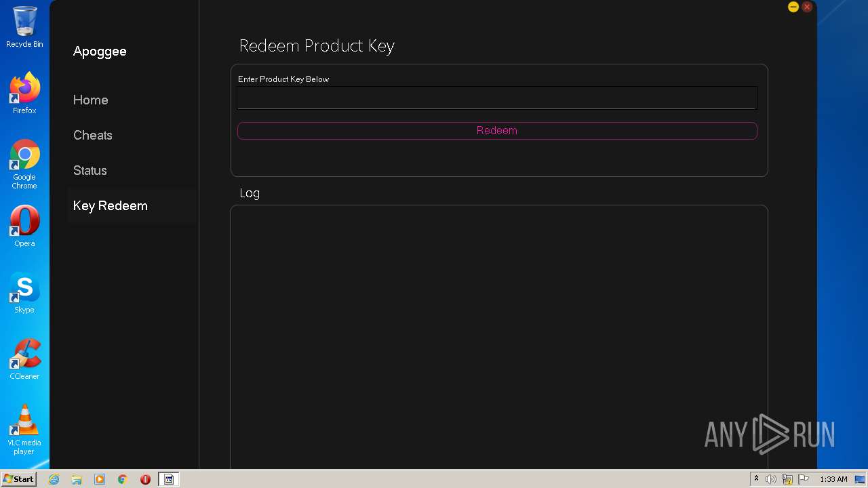Launch Opera from the taskbar
Screen dimensions: 868x488
145,479
